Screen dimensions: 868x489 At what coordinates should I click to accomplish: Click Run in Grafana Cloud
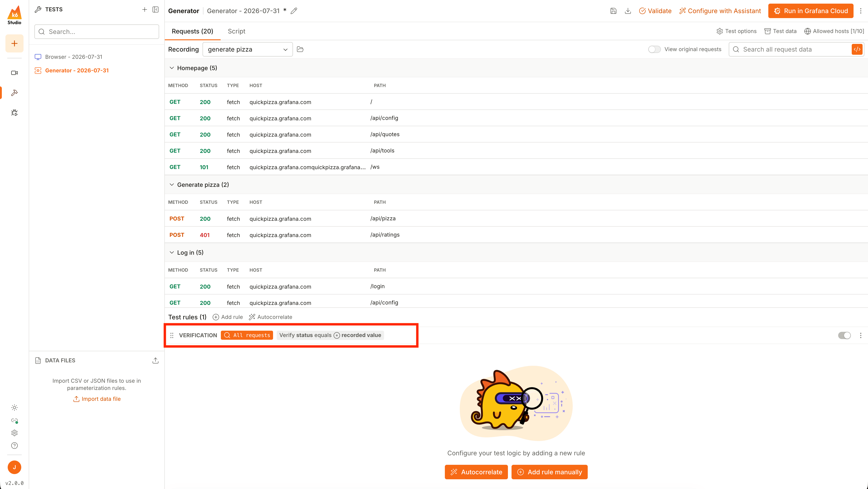[x=811, y=11]
